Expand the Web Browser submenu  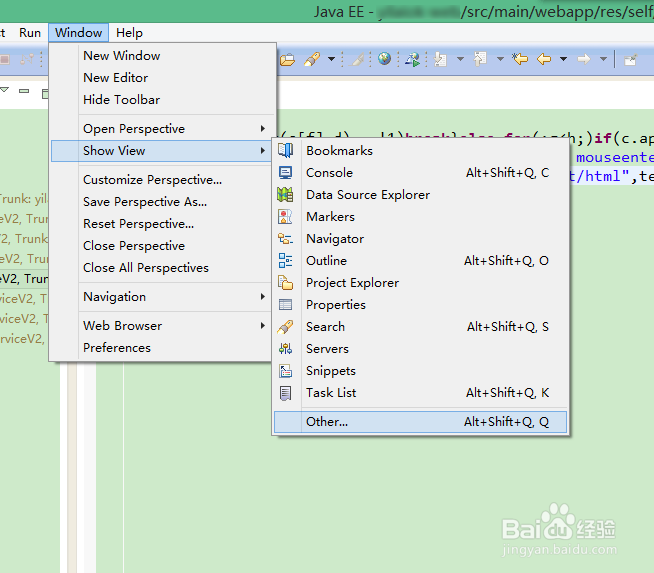pos(163,326)
